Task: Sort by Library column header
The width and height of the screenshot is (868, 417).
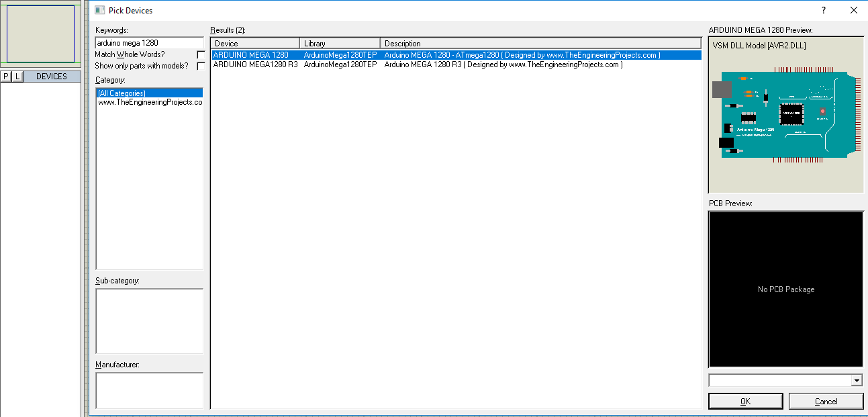Action: [340, 44]
